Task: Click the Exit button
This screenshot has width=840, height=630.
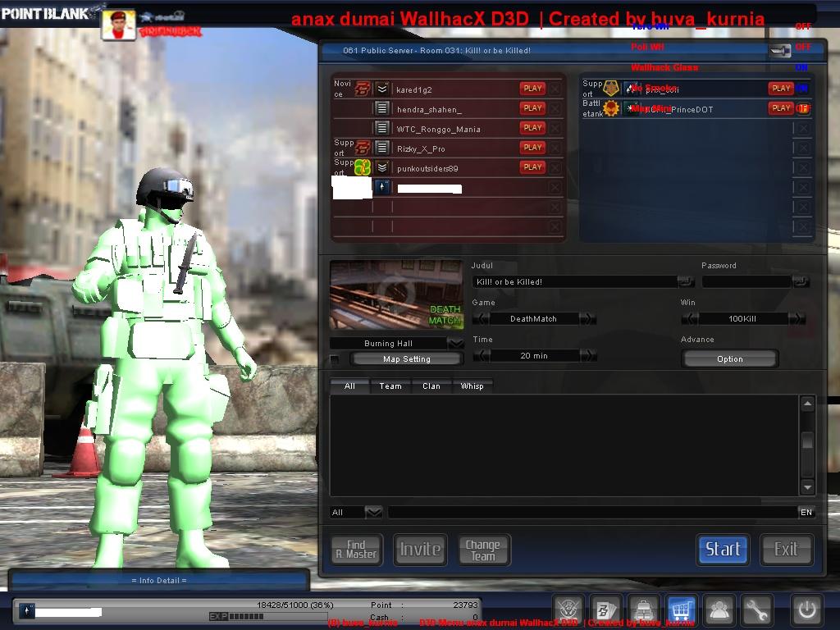Action: point(787,549)
